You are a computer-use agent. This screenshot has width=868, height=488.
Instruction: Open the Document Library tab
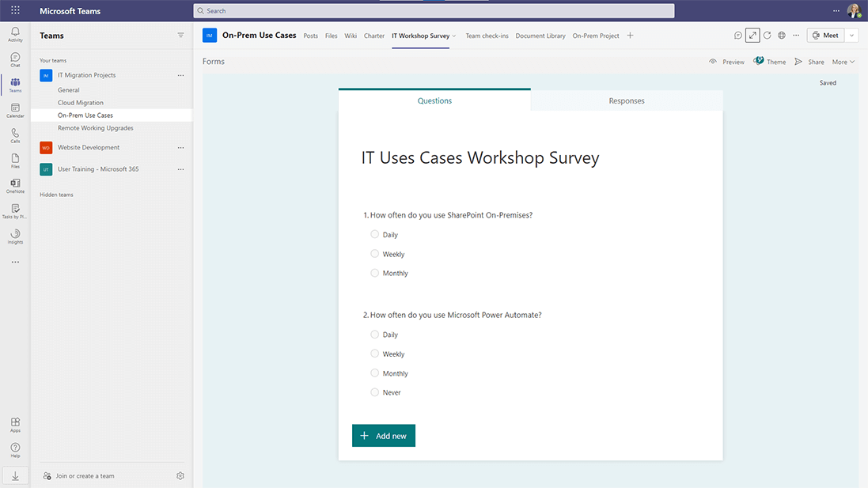[540, 36]
